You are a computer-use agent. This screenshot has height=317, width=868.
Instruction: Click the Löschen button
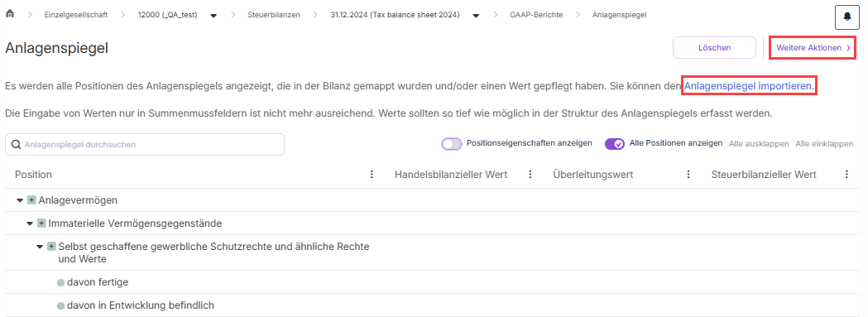click(x=714, y=48)
